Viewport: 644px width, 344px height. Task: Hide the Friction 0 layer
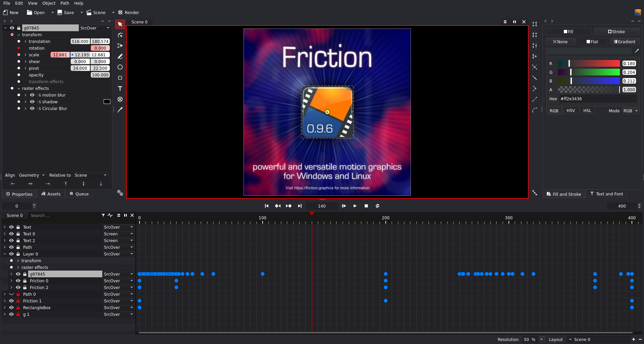point(18,281)
